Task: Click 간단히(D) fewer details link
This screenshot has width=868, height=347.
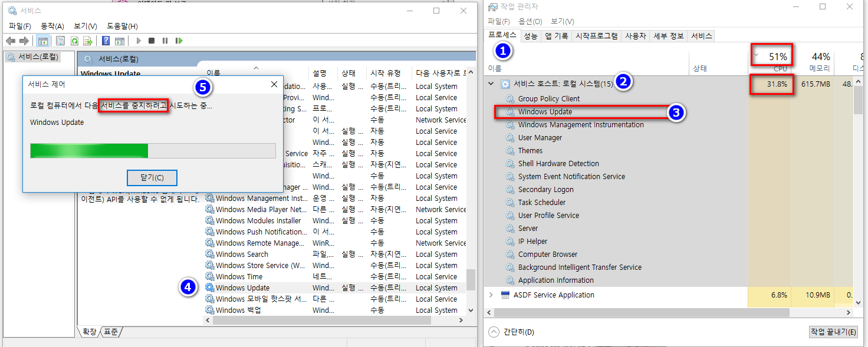Action: [519, 332]
